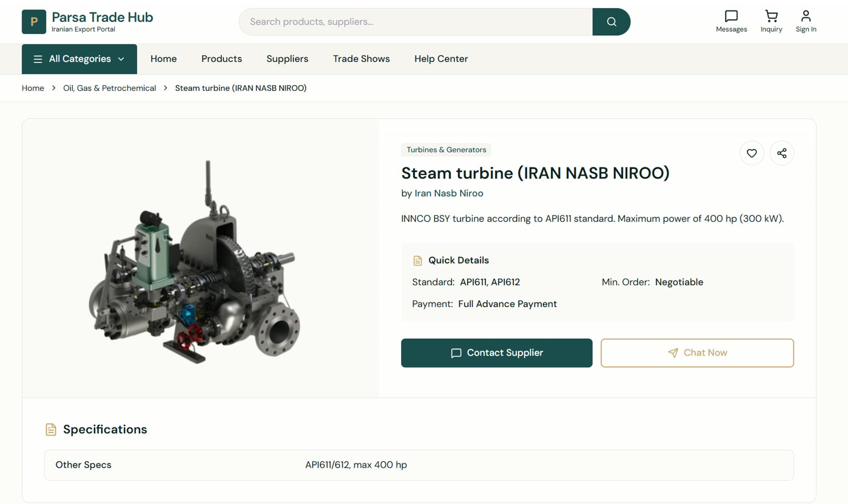Viewport: 848px width, 504px height.
Task: Start a chat with Chat Now button
Action: pos(697,353)
